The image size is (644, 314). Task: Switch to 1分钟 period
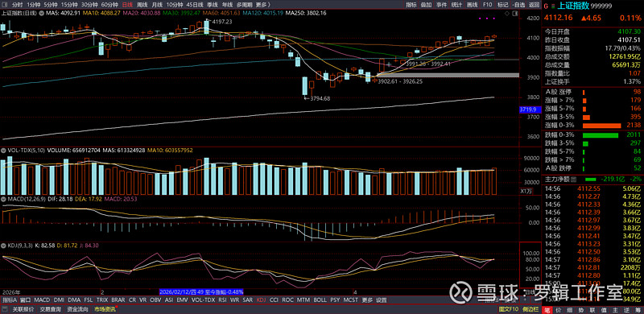(34, 5)
